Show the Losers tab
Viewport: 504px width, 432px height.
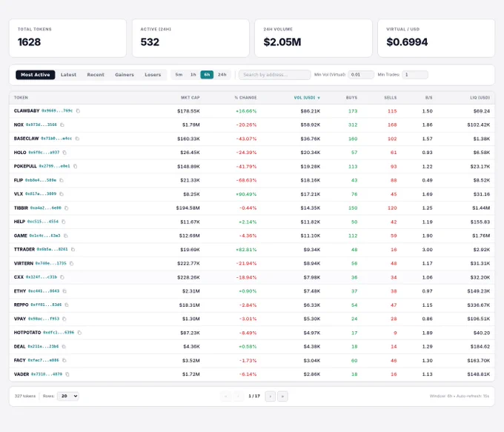153,75
